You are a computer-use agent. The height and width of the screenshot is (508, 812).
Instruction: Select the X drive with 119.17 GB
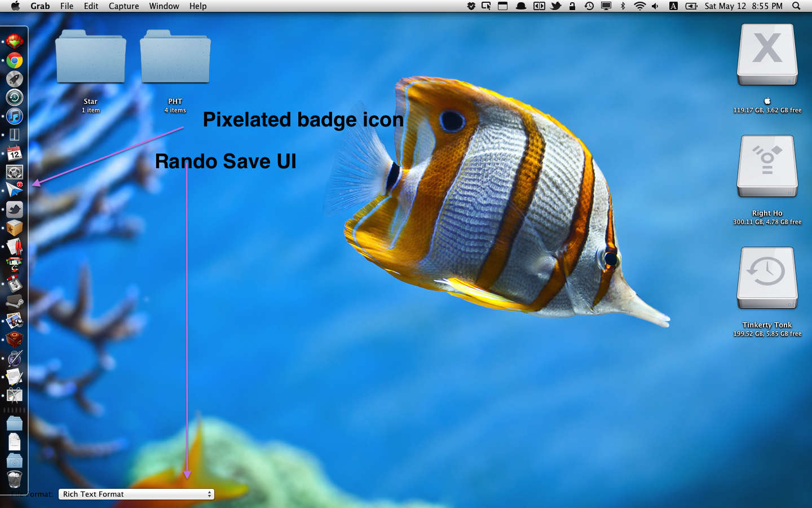[767, 55]
